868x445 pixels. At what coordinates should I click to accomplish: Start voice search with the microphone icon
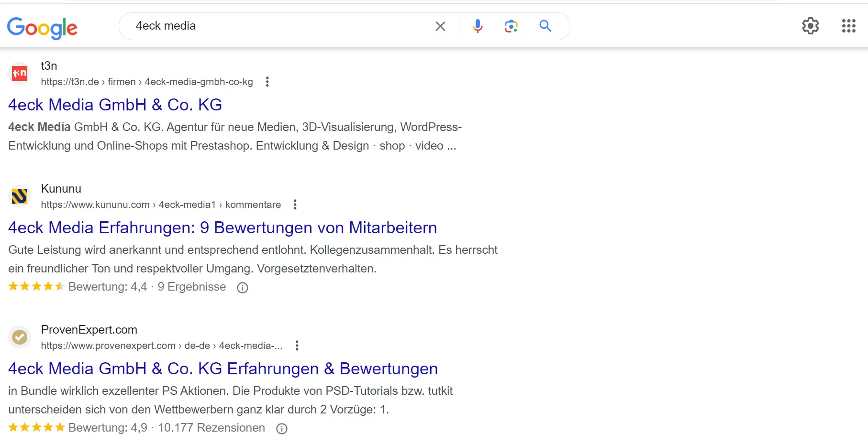[x=478, y=26]
